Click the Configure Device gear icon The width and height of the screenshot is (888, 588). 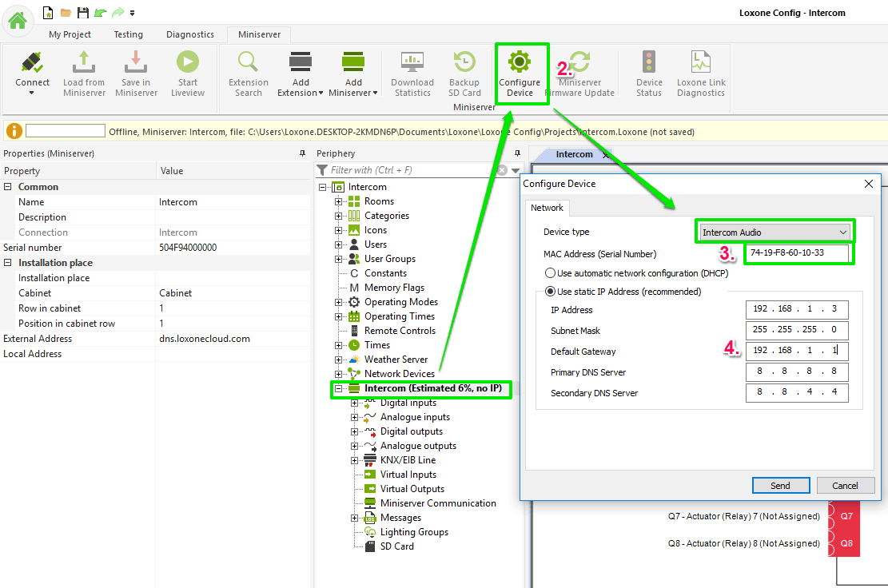[x=520, y=62]
